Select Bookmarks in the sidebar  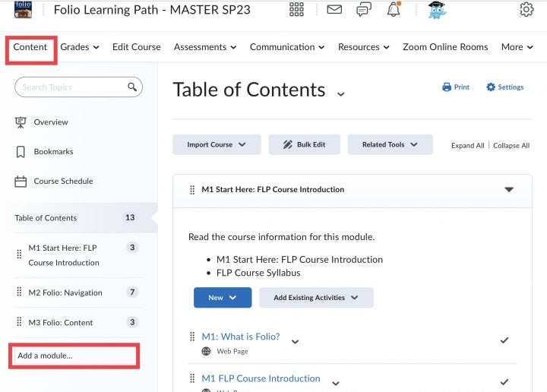point(53,152)
